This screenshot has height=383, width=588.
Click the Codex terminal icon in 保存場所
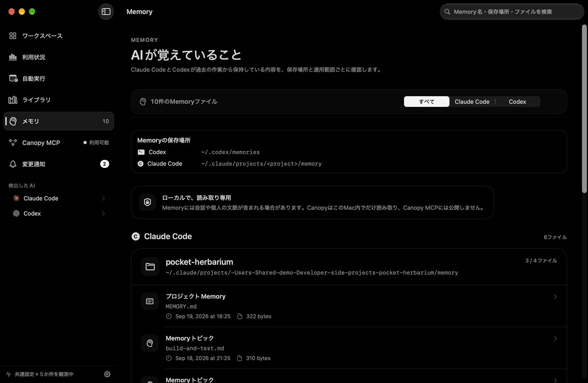click(141, 152)
